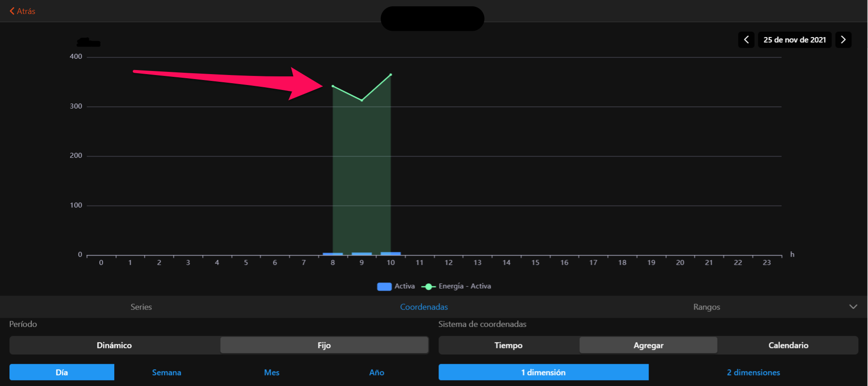Go to previous day with left chevron
Screen dimensions: 868x386
[x=746, y=40]
